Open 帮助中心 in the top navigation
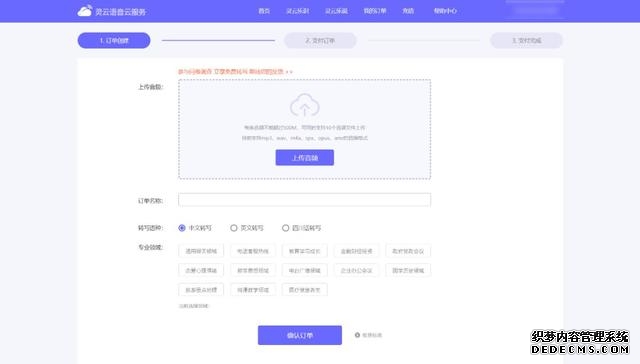Image resolution: width=640 pixels, height=364 pixels. coord(445,11)
